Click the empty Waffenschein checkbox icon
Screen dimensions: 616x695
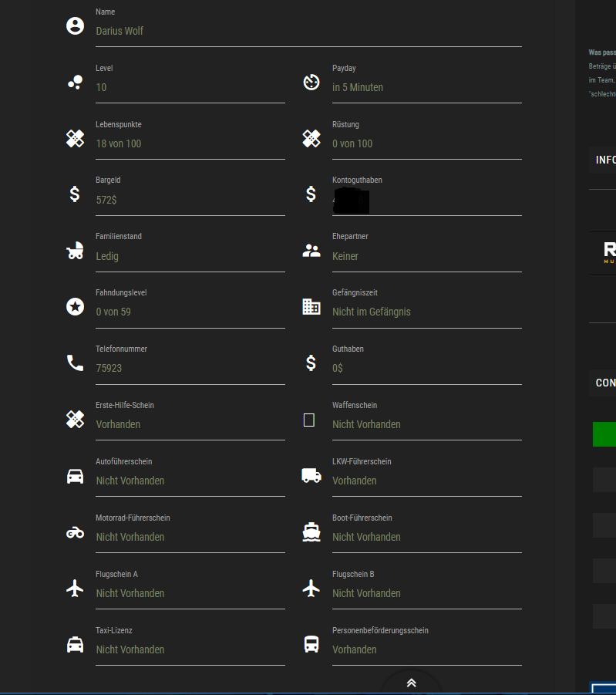pos(309,420)
